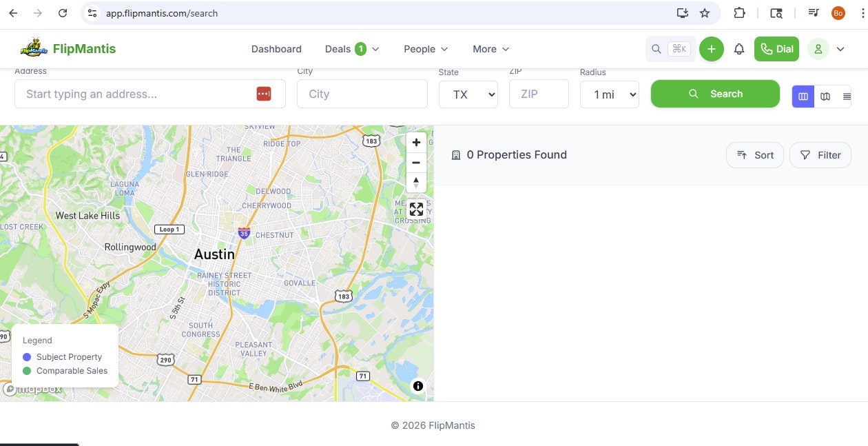Click the Start typing an address field
The width and height of the screenshot is (868, 446).
tap(138, 94)
